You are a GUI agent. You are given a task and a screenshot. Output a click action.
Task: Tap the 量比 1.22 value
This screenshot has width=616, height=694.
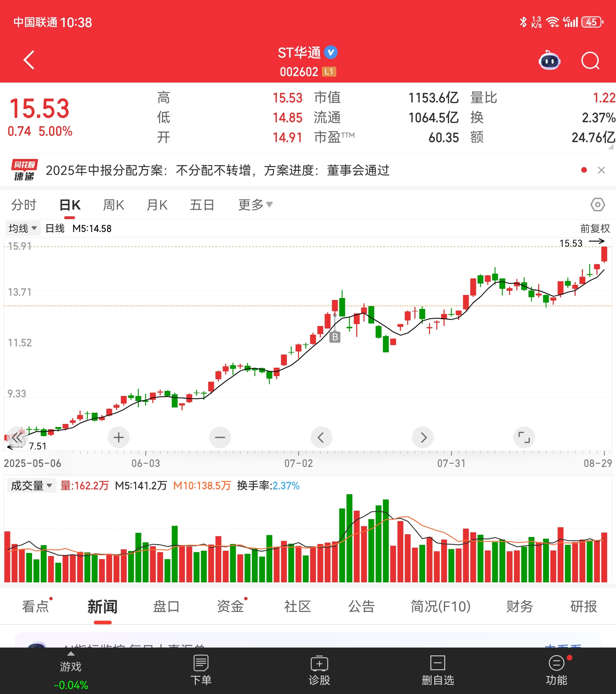point(604,98)
